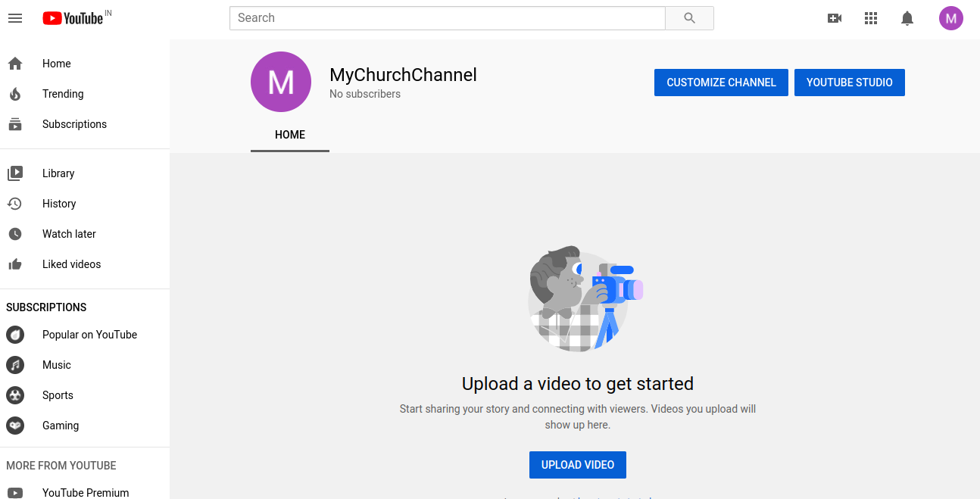
Task: Click the search magnifier button
Action: 689,18
